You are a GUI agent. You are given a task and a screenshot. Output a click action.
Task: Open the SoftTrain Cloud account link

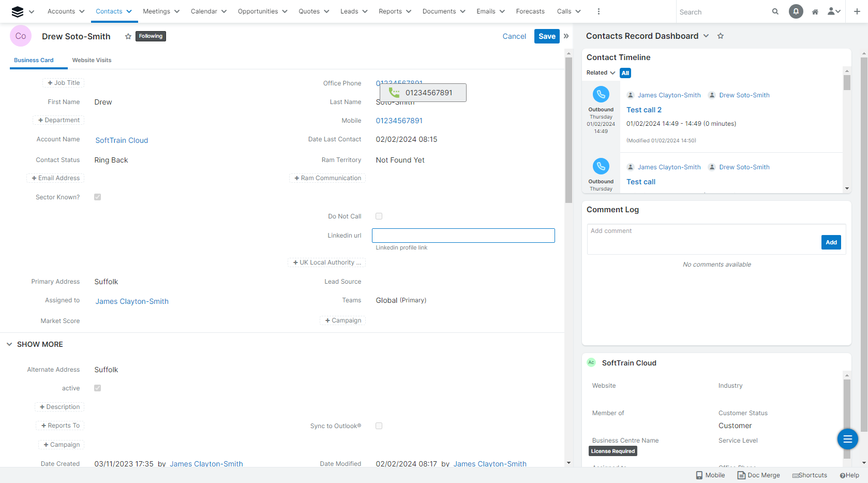point(122,140)
